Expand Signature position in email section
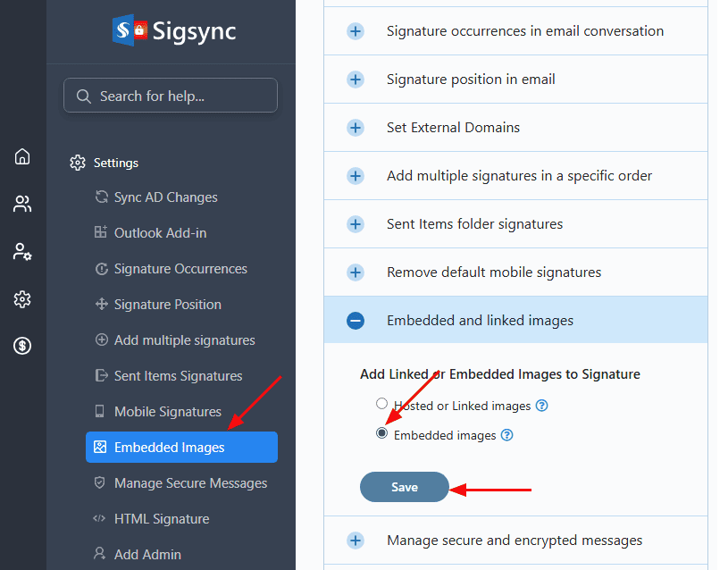 tap(356, 80)
